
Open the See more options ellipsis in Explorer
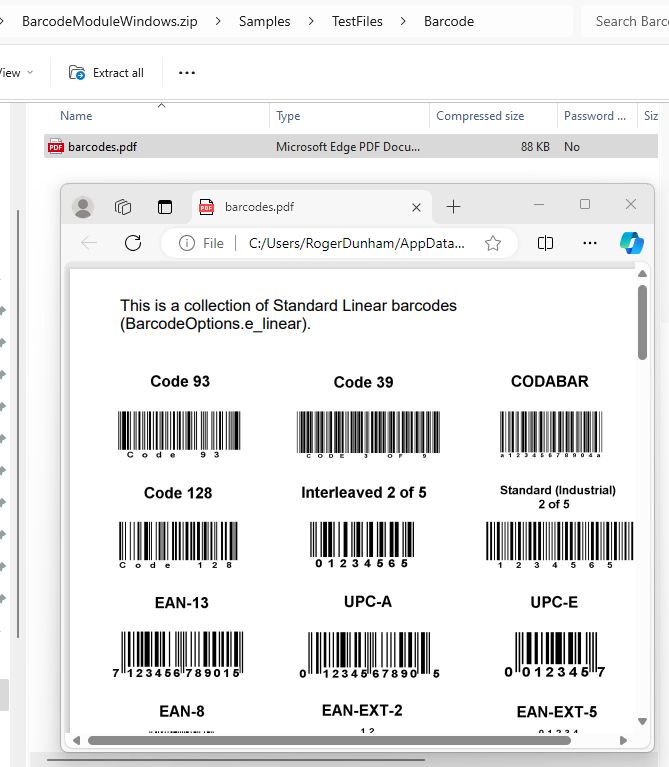point(187,73)
